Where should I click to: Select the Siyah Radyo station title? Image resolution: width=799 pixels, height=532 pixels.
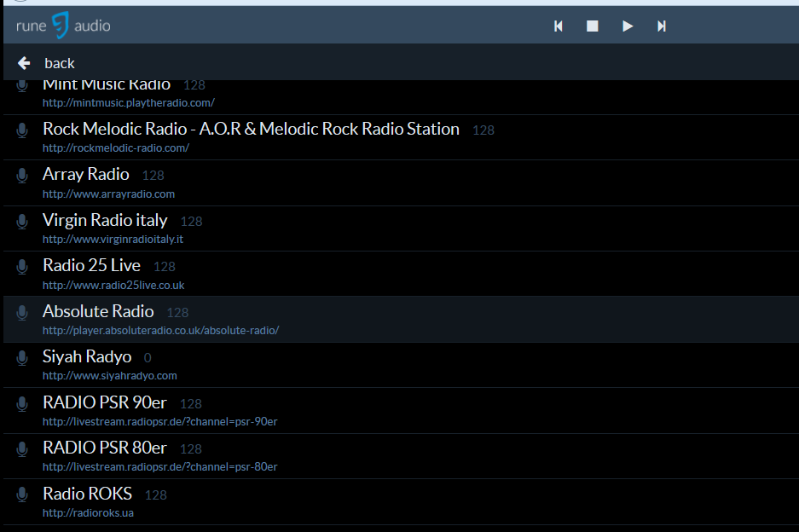(x=87, y=356)
